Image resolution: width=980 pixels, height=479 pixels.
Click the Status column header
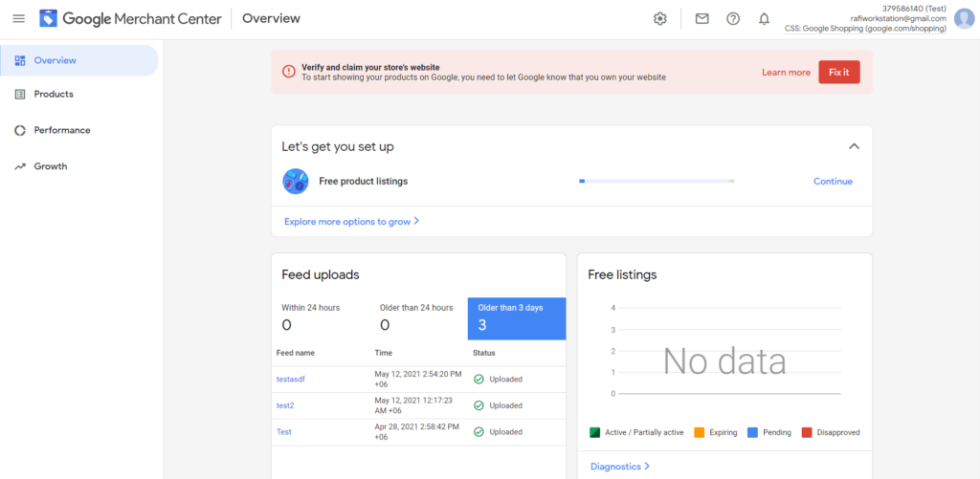(483, 353)
